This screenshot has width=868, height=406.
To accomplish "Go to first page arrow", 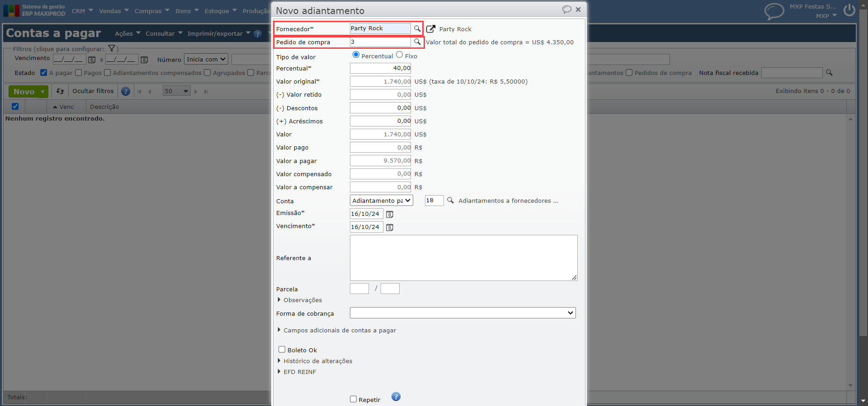I will 139,92.
